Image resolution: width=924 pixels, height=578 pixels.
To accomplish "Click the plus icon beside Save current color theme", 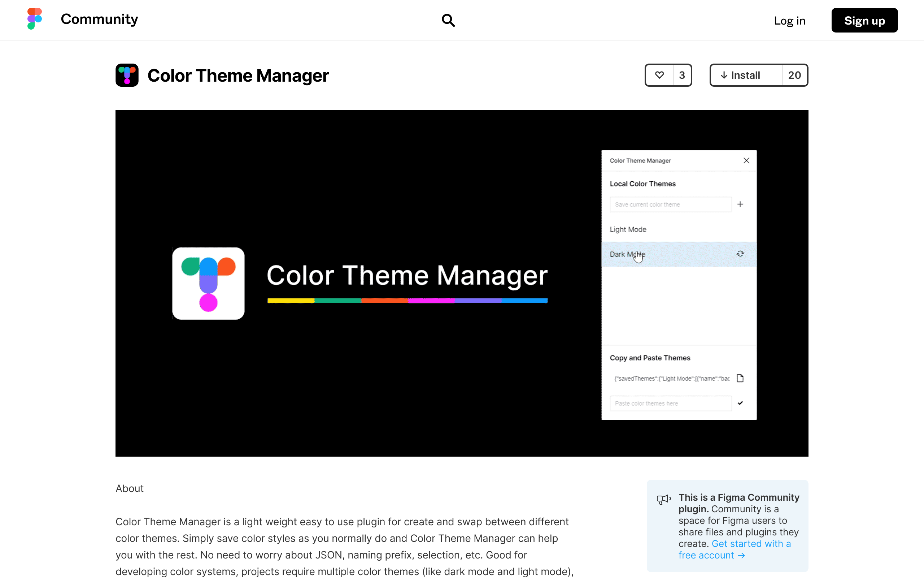I will (740, 204).
